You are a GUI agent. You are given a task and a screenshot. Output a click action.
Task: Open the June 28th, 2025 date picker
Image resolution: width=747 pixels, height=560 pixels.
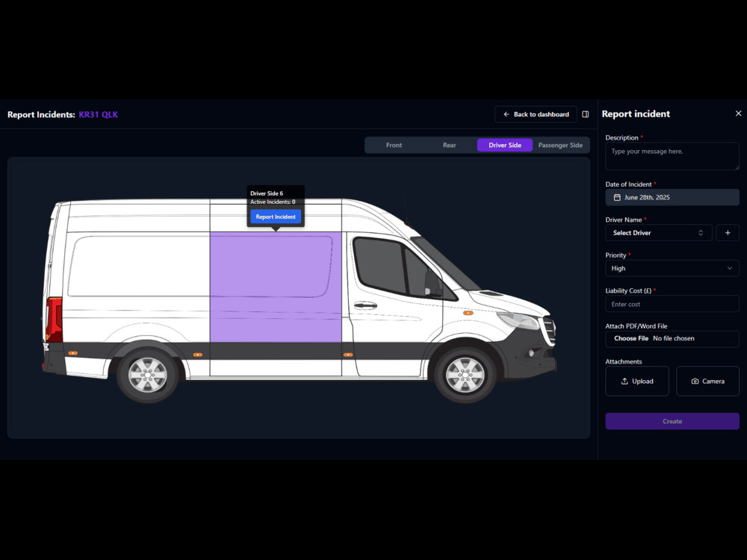tap(672, 197)
